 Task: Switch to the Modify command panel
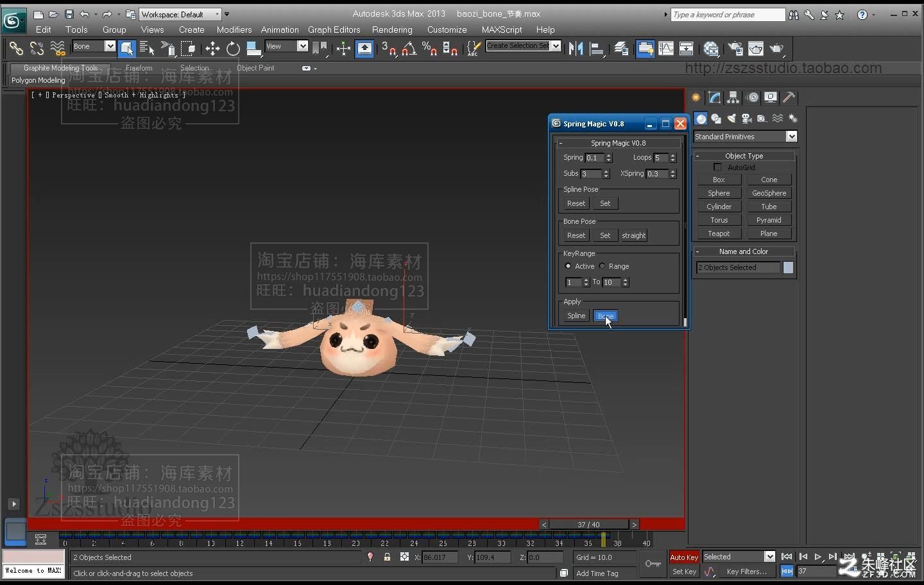click(x=714, y=97)
